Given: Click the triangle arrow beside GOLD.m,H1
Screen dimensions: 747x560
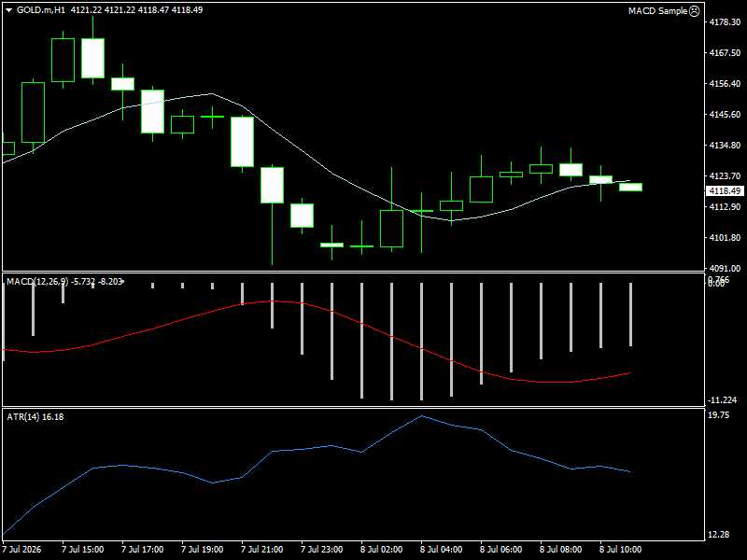Looking at the screenshot, I should (x=8, y=10).
